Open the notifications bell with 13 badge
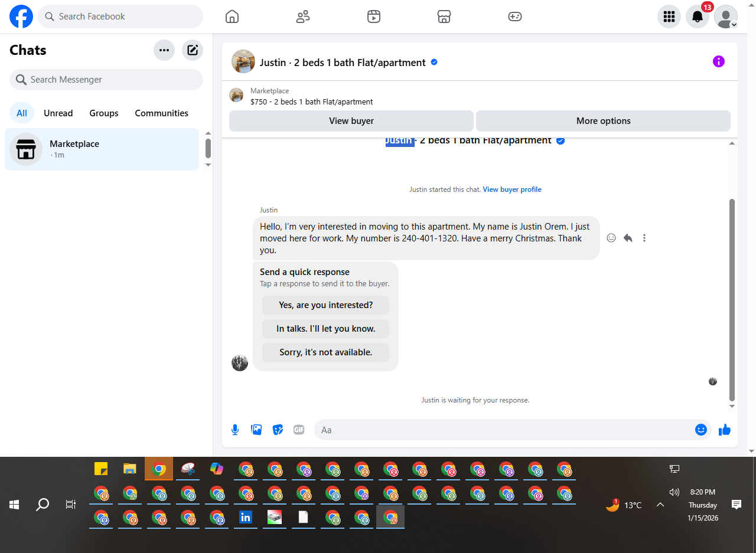756x553 pixels. (x=698, y=17)
